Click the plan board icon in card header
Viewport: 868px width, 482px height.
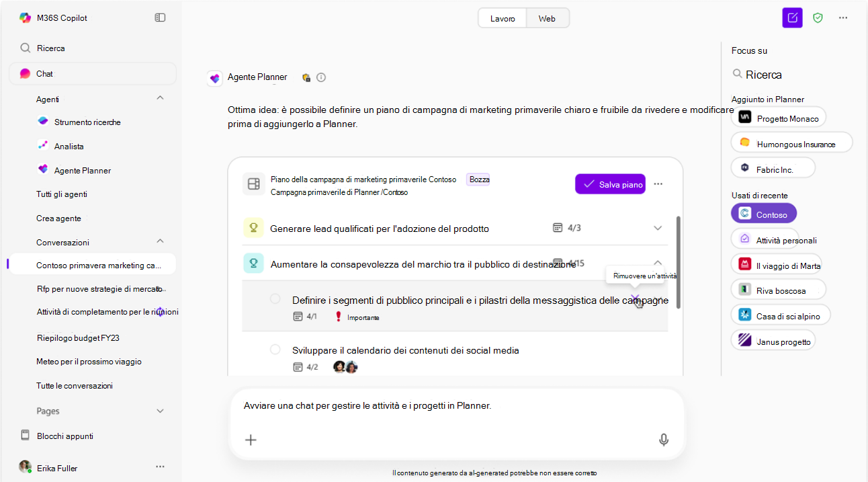tap(254, 184)
